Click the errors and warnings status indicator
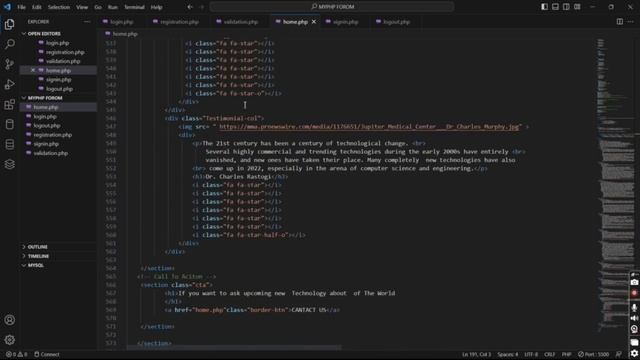The height and width of the screenshot is (360, 640). point(16,354)
